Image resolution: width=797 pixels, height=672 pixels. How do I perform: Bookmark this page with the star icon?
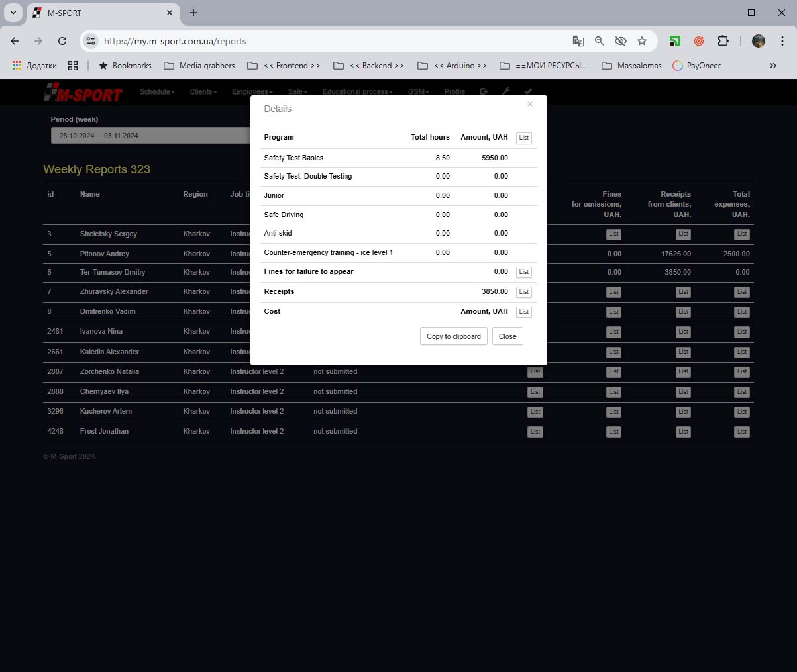641,41
